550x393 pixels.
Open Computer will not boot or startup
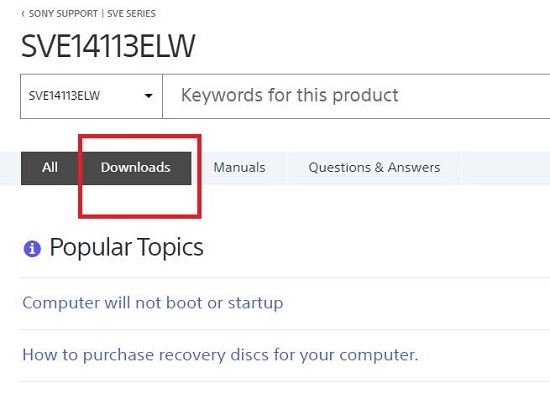[x=153, y=303]
